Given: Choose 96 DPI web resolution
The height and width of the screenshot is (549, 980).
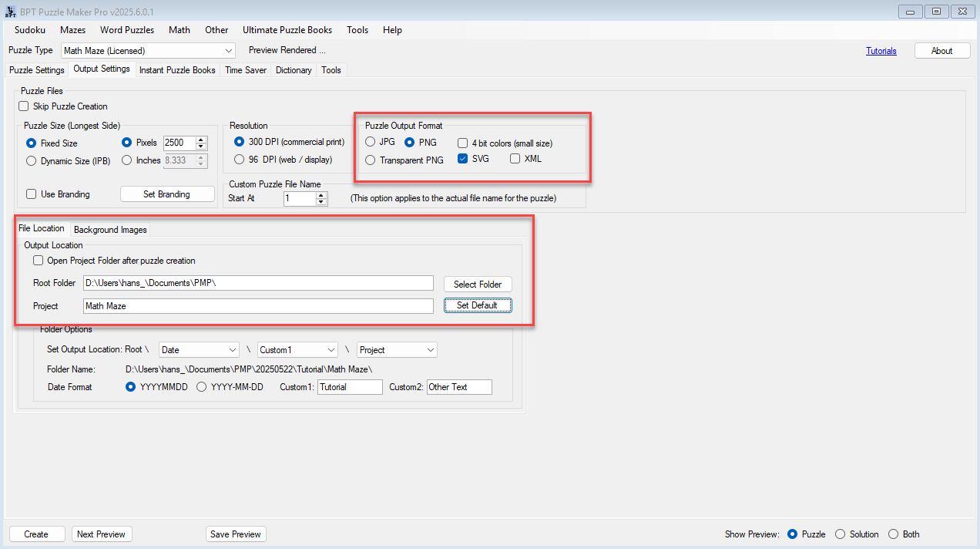Looking at the screenshot, I should tap(240, 160).
